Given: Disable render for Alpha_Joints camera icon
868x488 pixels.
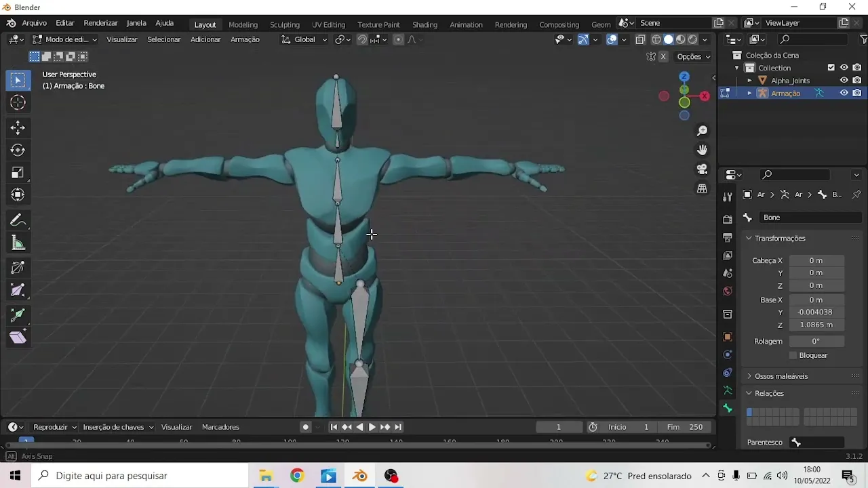Looking at the screenshot, I should (857, 80).
